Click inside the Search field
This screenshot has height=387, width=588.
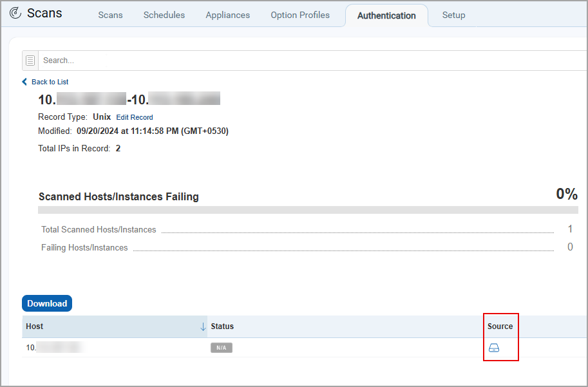[x=193, y=60]
